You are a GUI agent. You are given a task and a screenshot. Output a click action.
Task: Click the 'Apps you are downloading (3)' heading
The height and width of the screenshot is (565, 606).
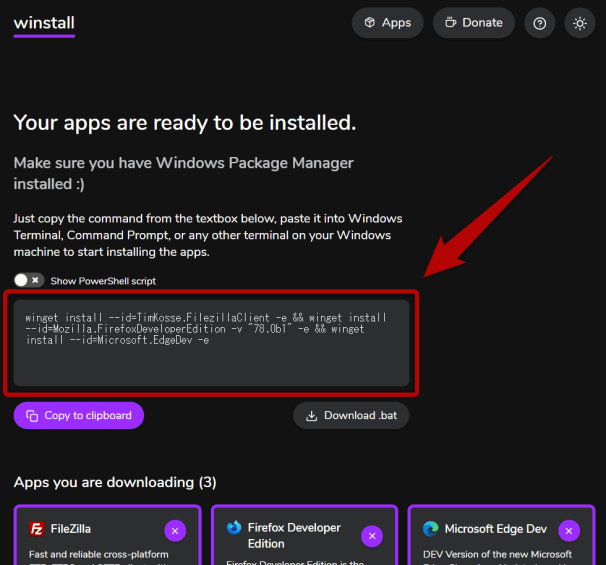click(x=115, y=482)
